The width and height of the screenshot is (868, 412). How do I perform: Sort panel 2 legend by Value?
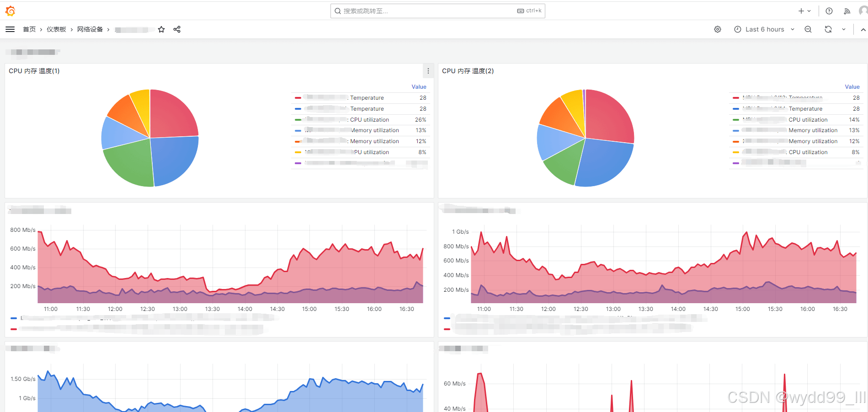(852, 87)
